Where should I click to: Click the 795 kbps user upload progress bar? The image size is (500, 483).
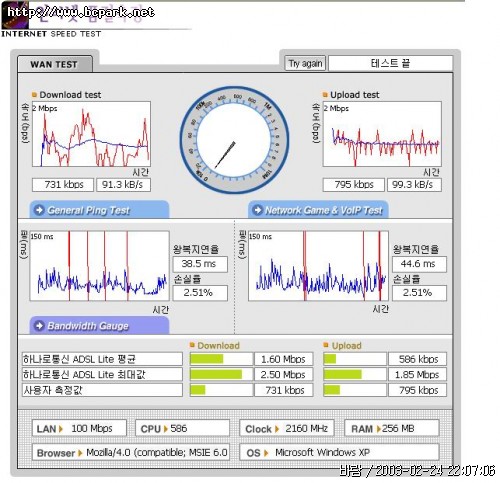[355, 390]
